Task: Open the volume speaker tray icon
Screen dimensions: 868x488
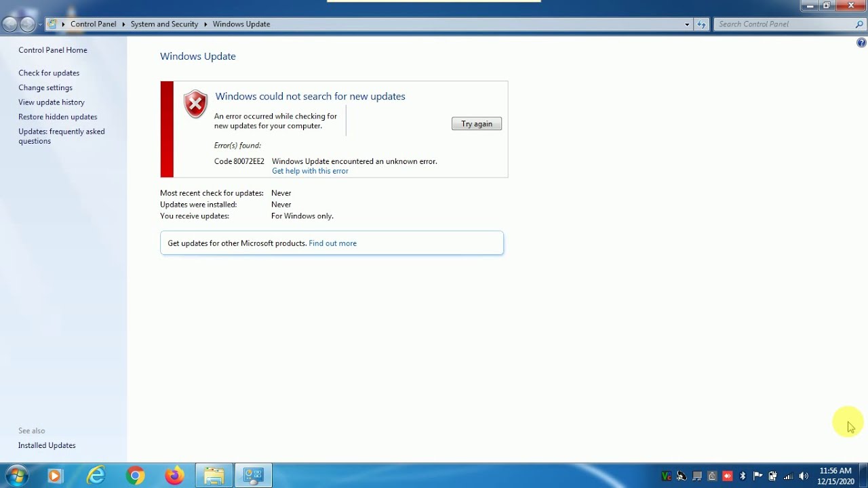Action: coord(804,476)
